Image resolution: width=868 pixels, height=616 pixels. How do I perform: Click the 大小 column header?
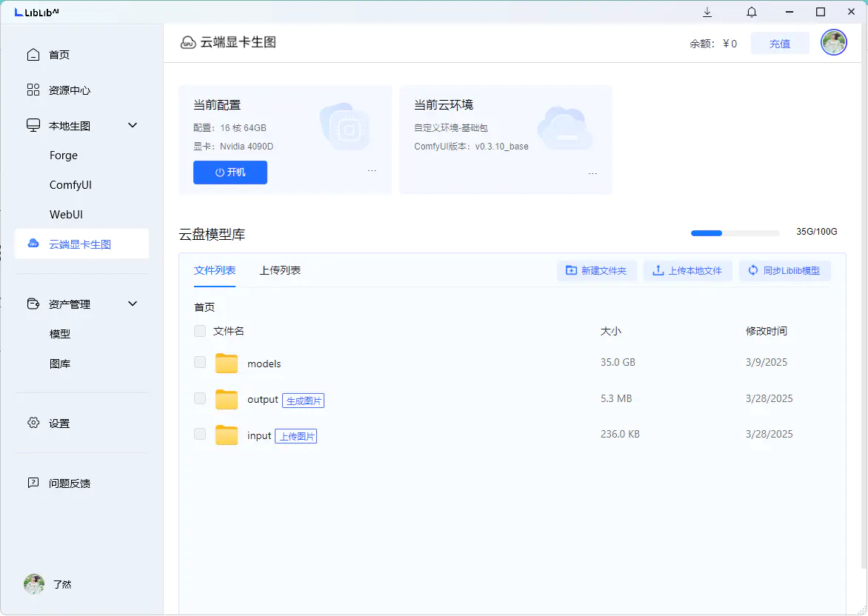tap(611, 331)
